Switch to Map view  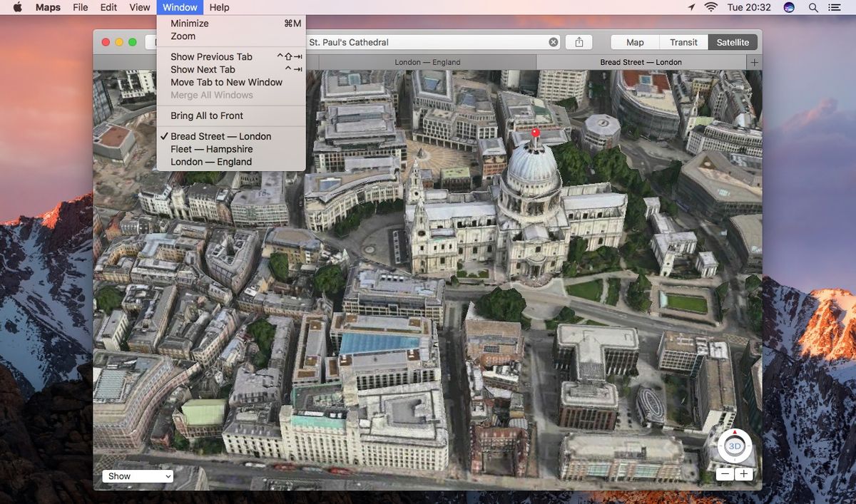pyautogui.click(x=635, y=42)
